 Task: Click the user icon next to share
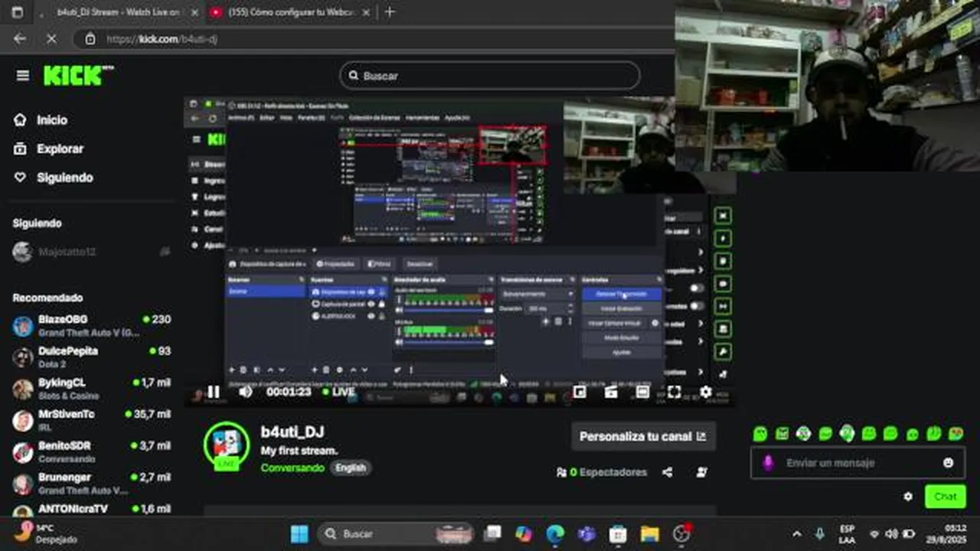click(x=701, y=472)
